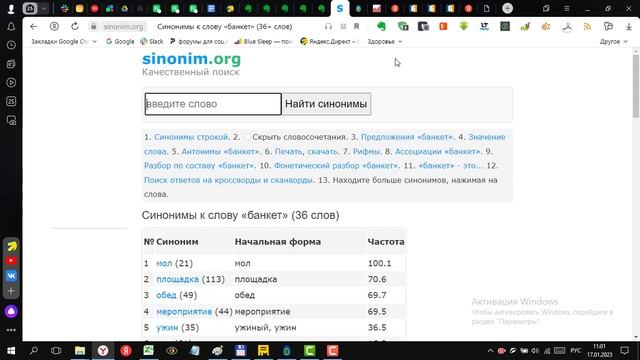Open the RSS feed extension icon
The height and width of the screenshot is (360, 640).
pyautogui.click(x=587, y=27)
